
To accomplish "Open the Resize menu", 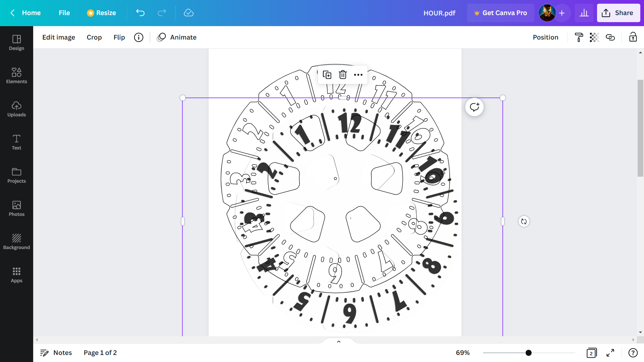I will [x=101, y=13].
